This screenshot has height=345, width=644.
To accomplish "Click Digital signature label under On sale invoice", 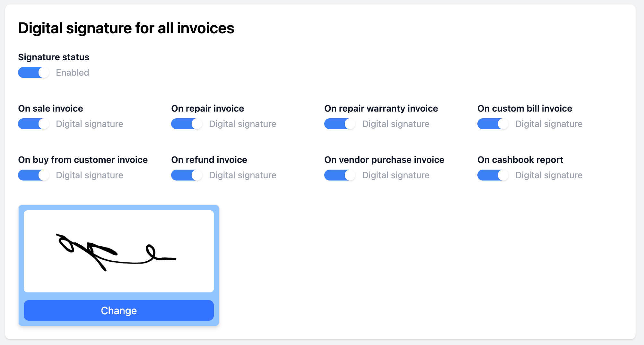I will click(x=90, y=124).
